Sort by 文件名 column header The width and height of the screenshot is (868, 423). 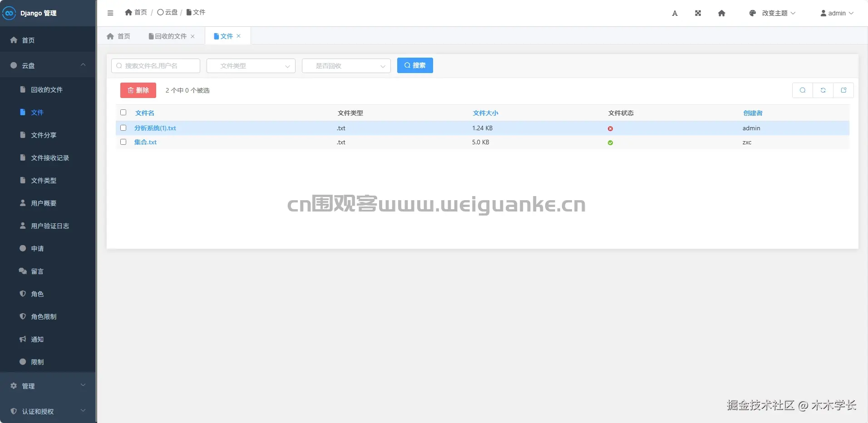[145, 113]
